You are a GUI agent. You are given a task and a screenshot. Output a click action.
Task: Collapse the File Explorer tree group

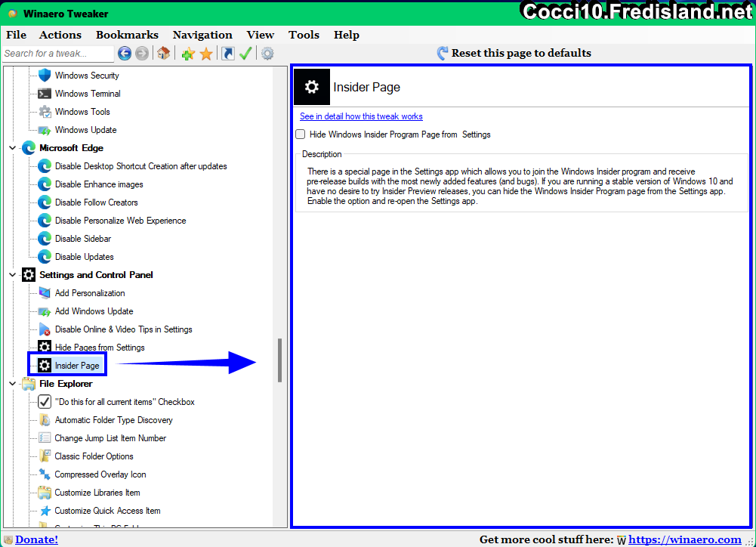pyautogui.click(x=13, y=384)
